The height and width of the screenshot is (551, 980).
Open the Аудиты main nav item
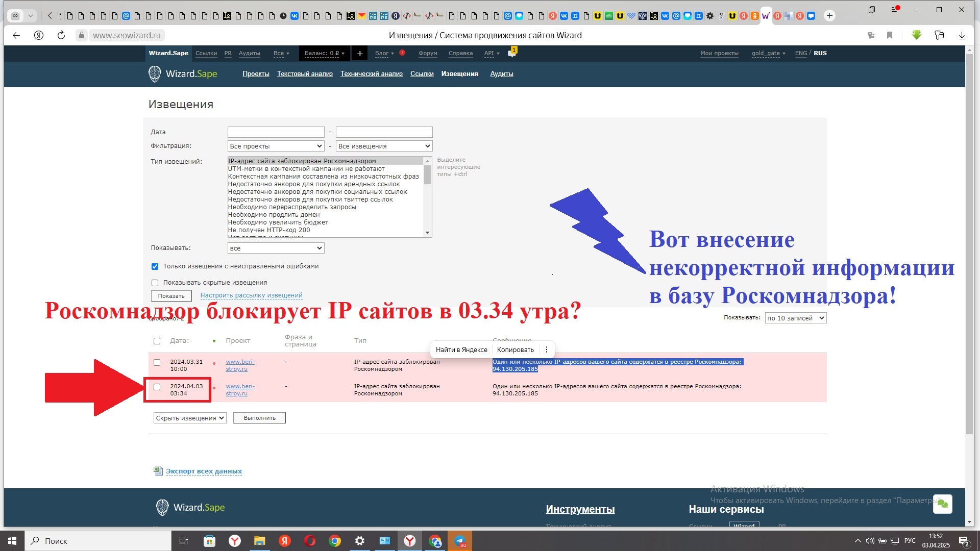pyautogui.click(x=502, y=74)
